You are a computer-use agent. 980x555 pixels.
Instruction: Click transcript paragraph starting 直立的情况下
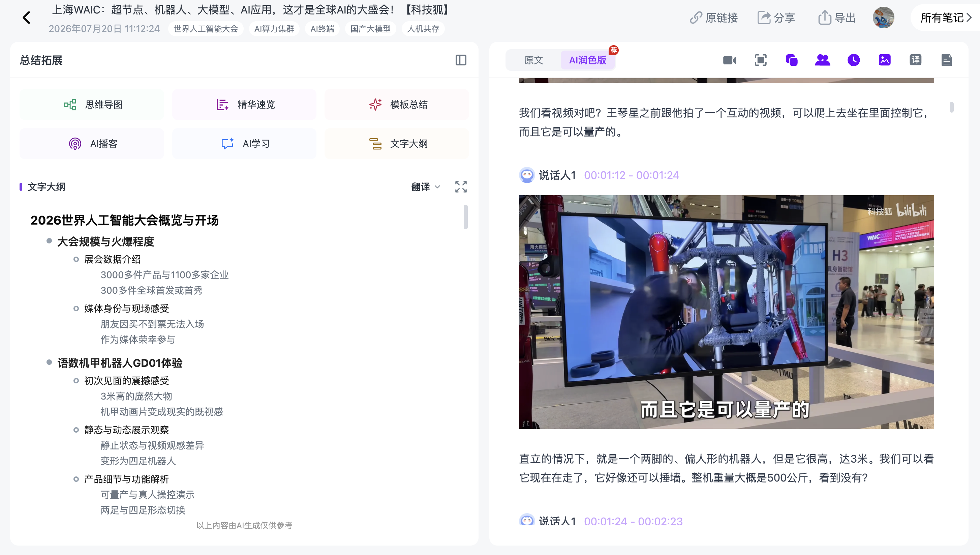pos(726,468)
